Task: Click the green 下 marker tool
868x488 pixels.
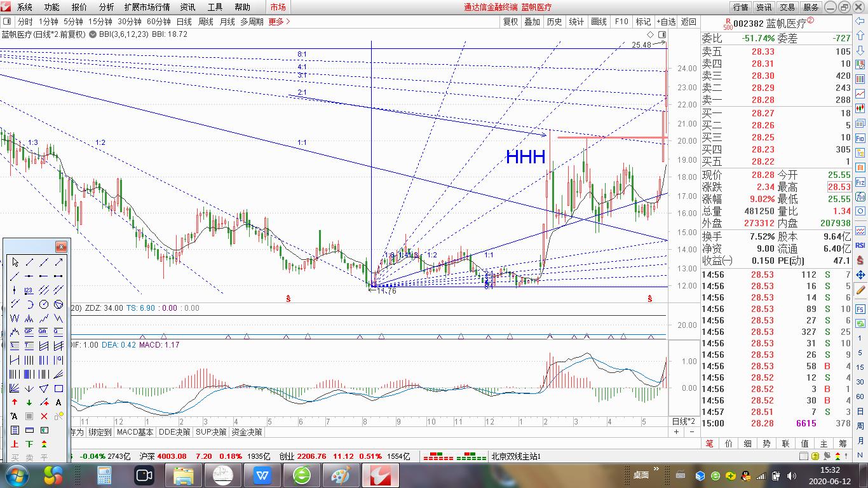Action: [x=29, y=444]
